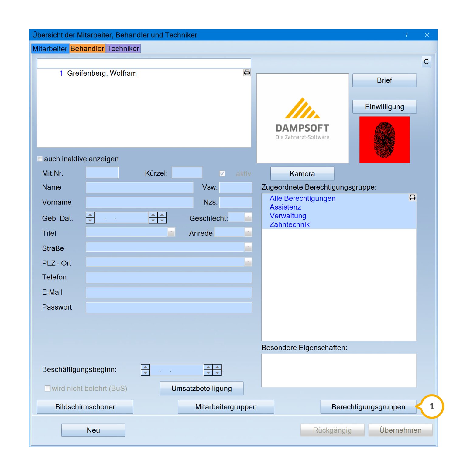Click the left stepper of Beschäftigungsbeginn
The height and width of the screenshot is (476, 467).
point(145,370)
